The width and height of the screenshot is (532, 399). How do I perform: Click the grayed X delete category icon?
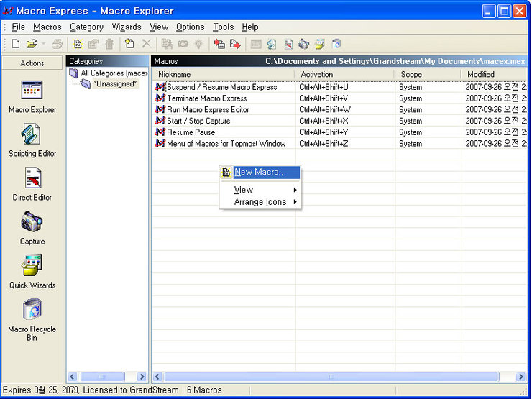coord(147,44)
